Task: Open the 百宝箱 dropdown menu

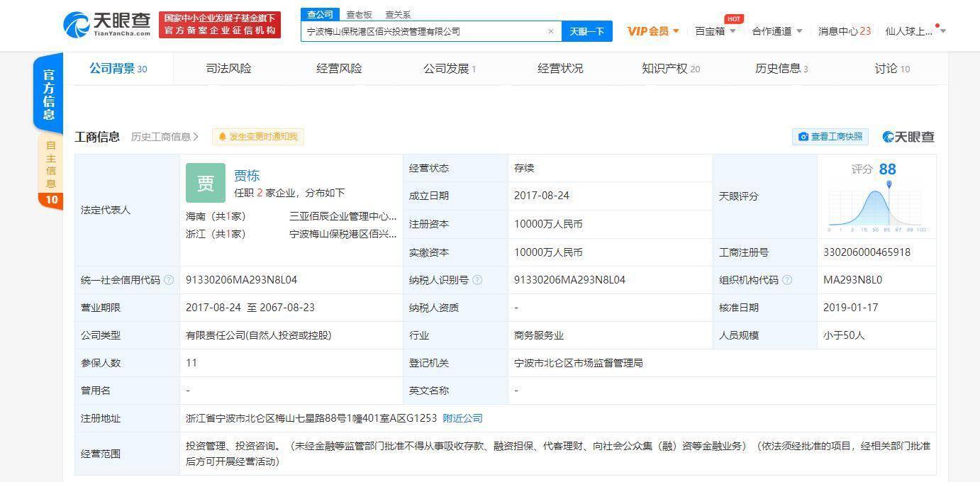Action: [715, 31]
